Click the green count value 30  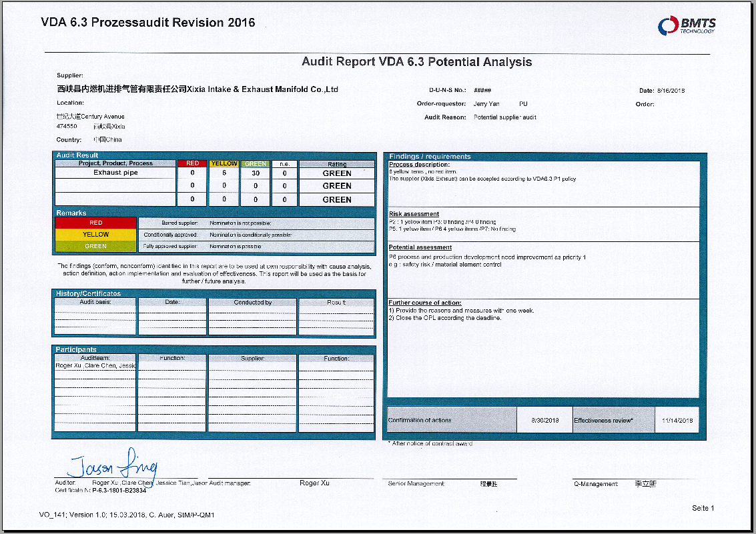[256, 173]
